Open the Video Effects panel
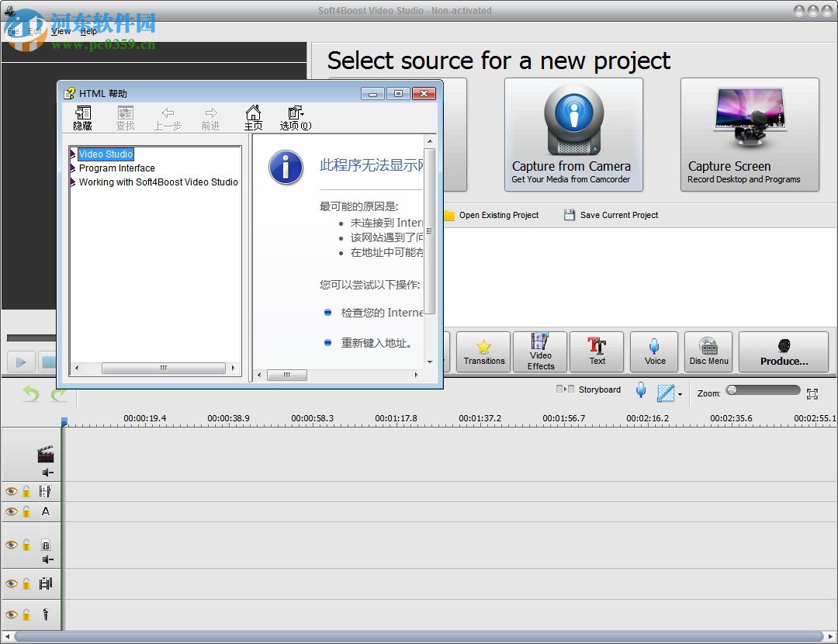 coord(539,351)
